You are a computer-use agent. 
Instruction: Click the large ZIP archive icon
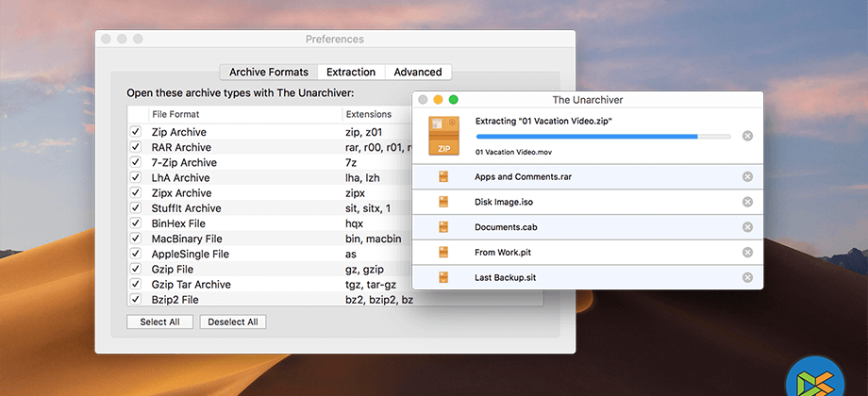[x=443, y=136]
